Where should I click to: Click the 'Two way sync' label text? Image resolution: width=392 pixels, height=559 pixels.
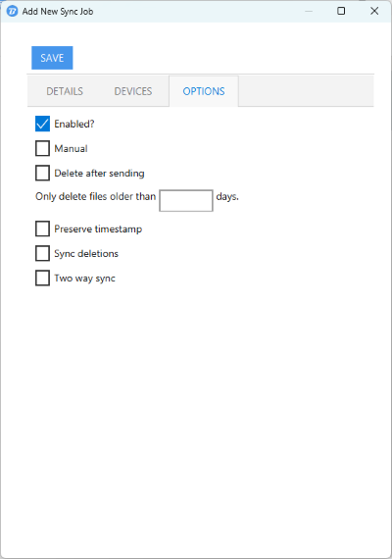pyautogui.click(x=85, y=279)
